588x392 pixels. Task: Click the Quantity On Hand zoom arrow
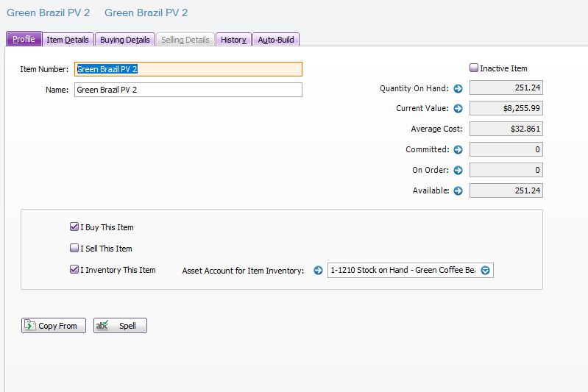click(x=457, y=89)
